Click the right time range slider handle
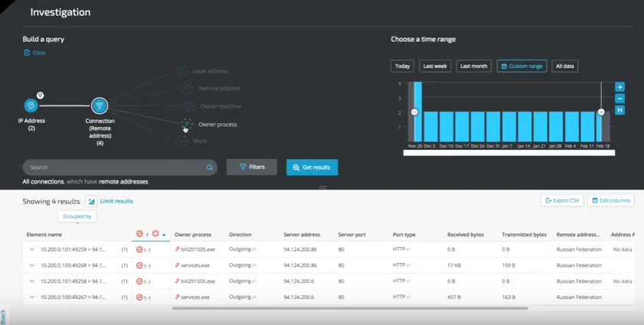 (x=601, y=112)
